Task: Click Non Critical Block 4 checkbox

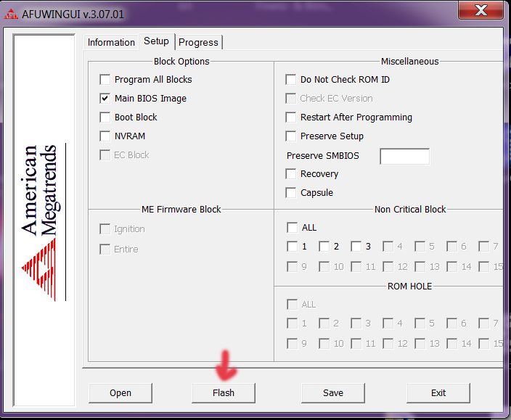Action: pyautogui.click(x=388, y=247)
